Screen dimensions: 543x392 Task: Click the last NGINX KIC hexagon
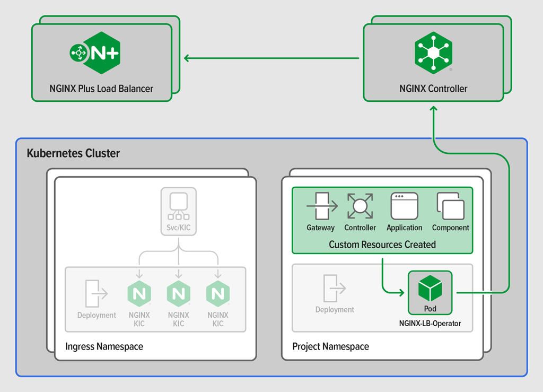[x=218, y=294]
